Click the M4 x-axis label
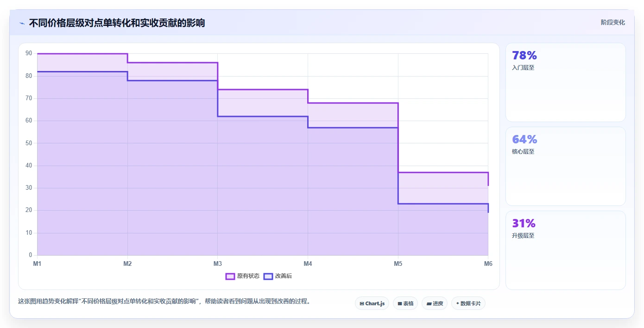 308,264
